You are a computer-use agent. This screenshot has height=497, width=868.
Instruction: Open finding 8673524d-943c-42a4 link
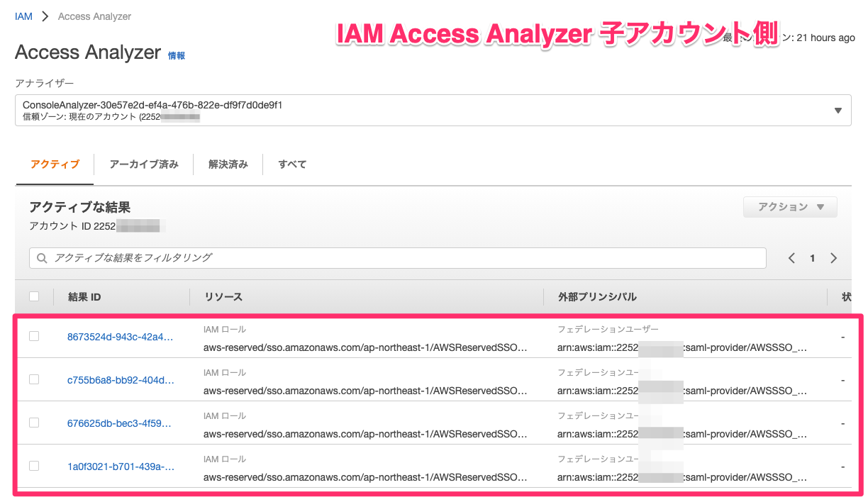[x=121, y=337]
